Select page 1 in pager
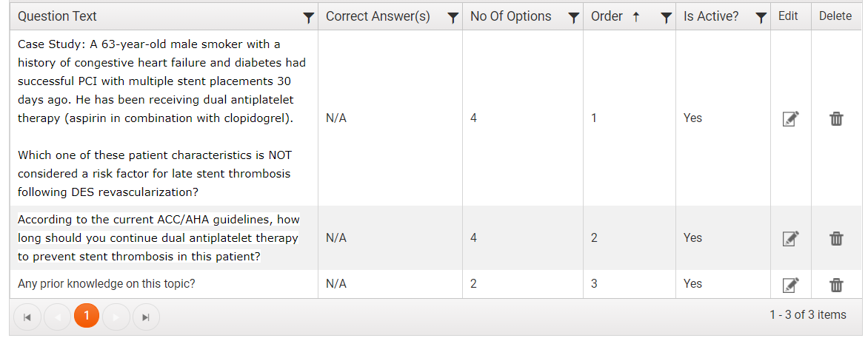This screenshot has width=868, height=341. pos(87,316)
